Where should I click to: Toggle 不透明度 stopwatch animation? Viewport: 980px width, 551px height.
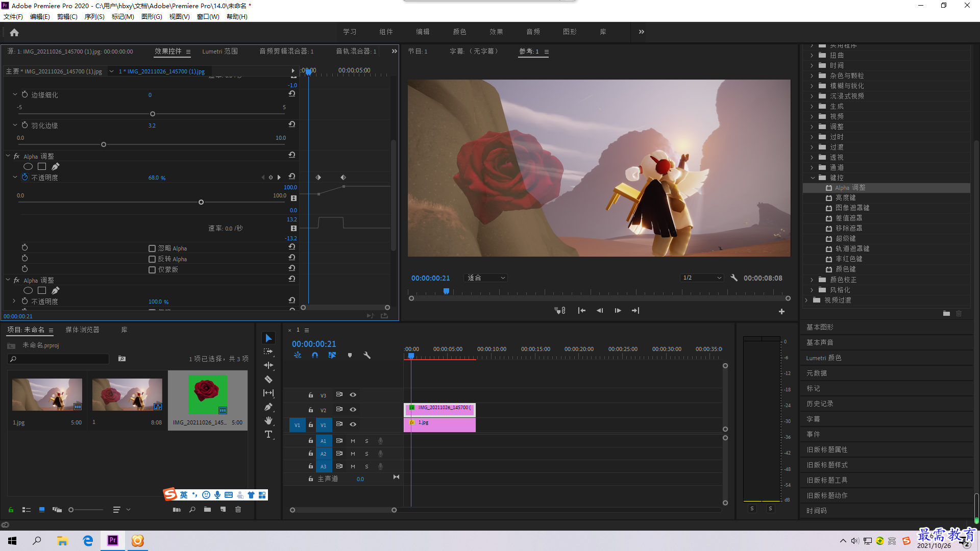tap(24, 177)
